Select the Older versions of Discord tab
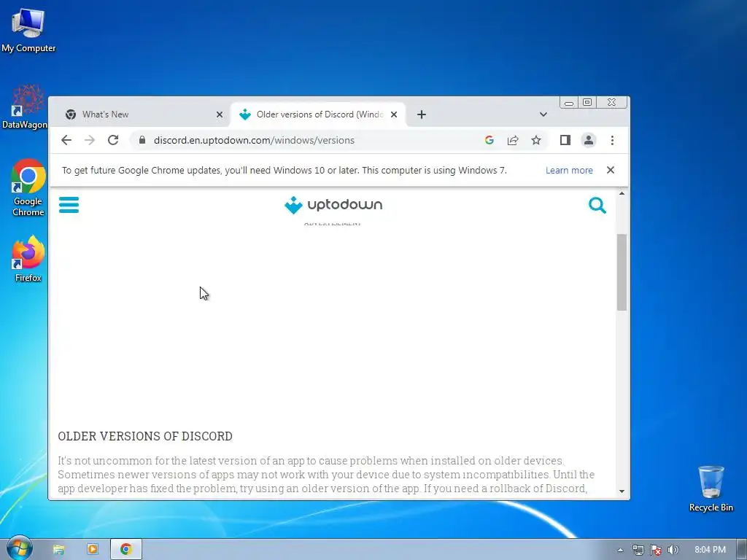 point(318,114)
